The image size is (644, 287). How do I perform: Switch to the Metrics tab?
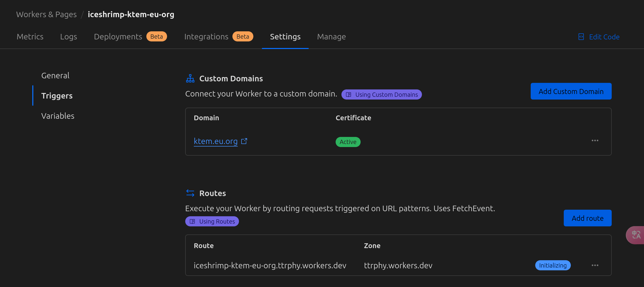click(x=30, y=37)
